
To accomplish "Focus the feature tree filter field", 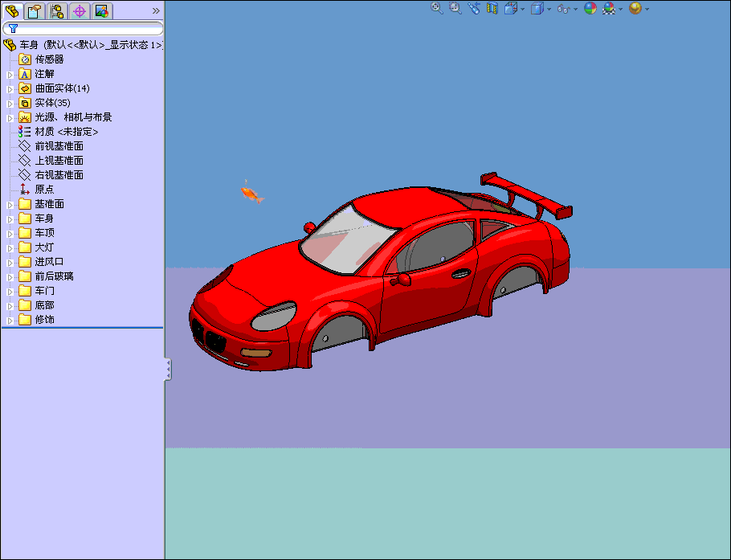I will 83,28.
